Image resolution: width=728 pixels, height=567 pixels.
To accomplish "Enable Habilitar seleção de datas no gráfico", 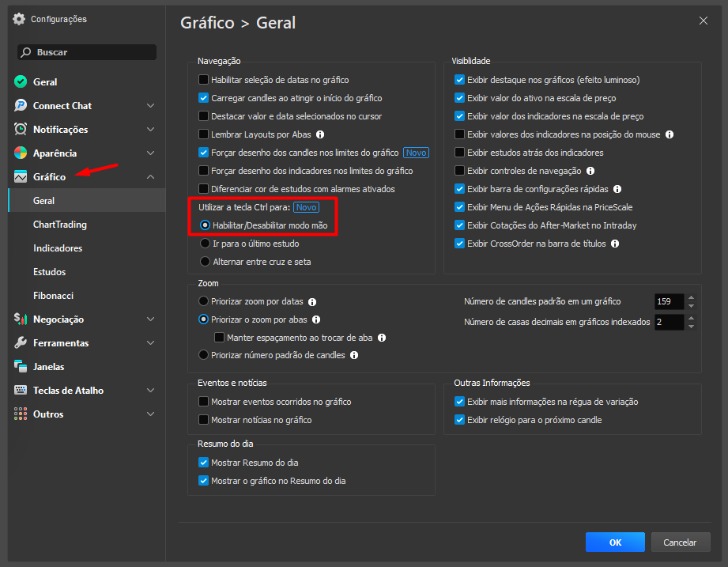I will pyautogui.click(x=203, y=80).
